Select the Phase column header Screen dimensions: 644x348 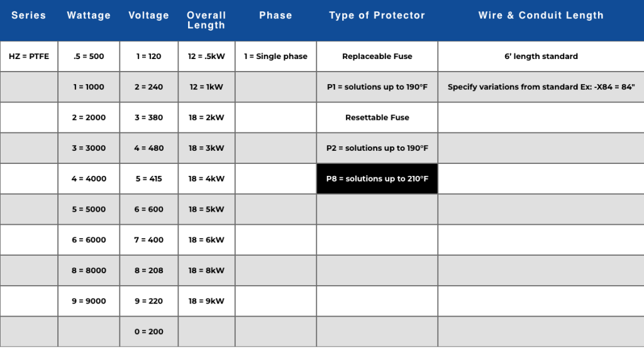(275, 15)
